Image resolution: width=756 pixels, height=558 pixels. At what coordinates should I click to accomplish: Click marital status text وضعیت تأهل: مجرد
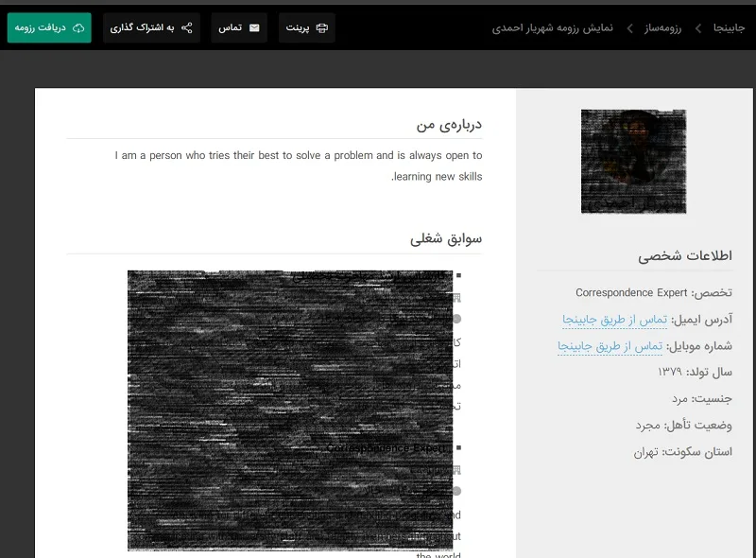click(683, 426)
